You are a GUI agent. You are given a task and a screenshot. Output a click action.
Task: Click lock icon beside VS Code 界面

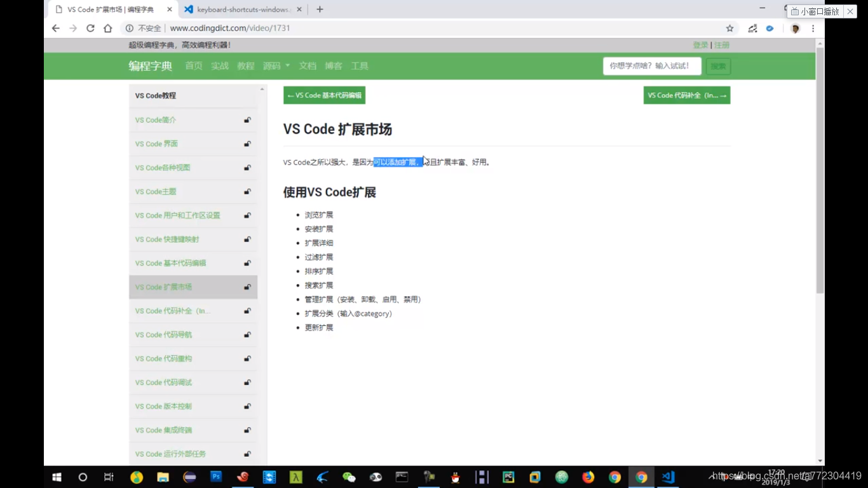[x=247, y=144]
